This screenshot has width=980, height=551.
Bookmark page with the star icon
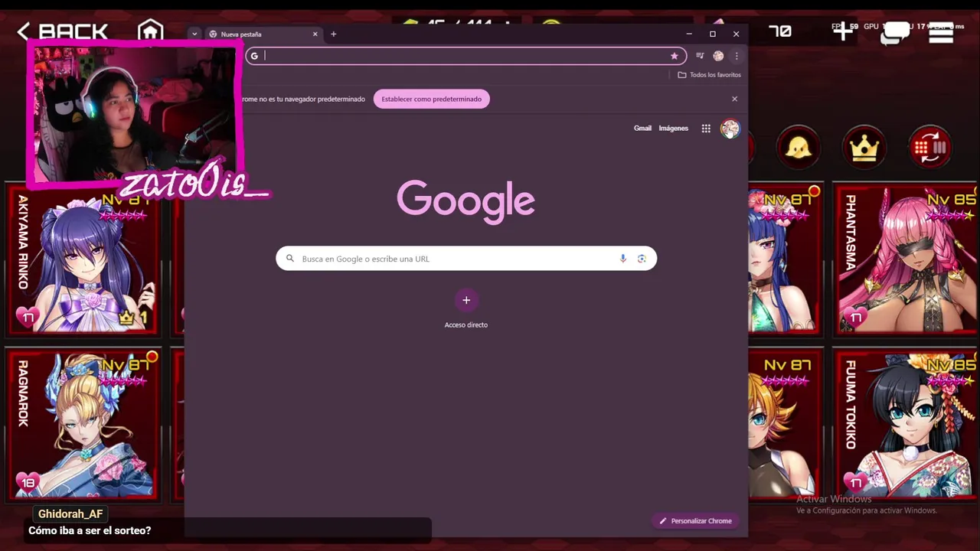pyautogui.click(x=674, y=56)
